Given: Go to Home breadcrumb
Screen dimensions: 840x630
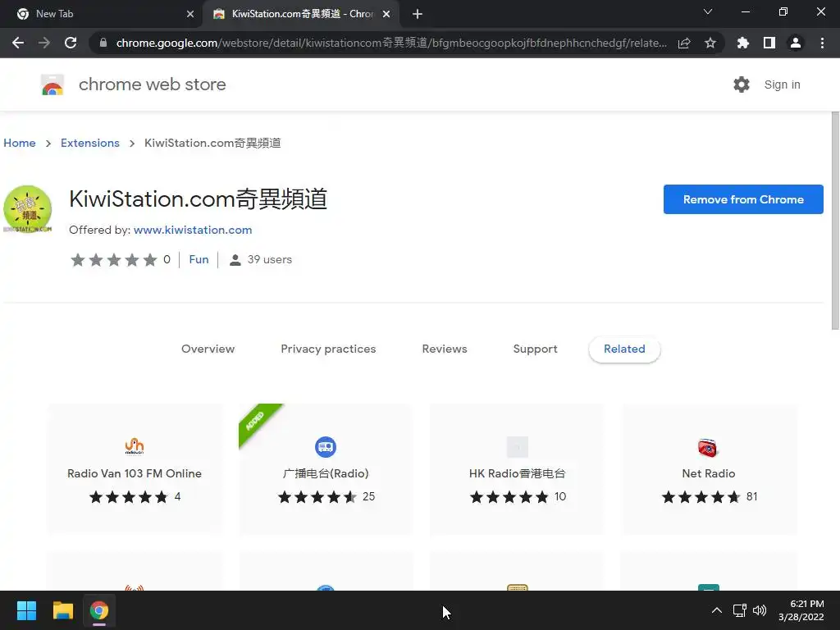Looking at the screenshot, I should 20,143.
